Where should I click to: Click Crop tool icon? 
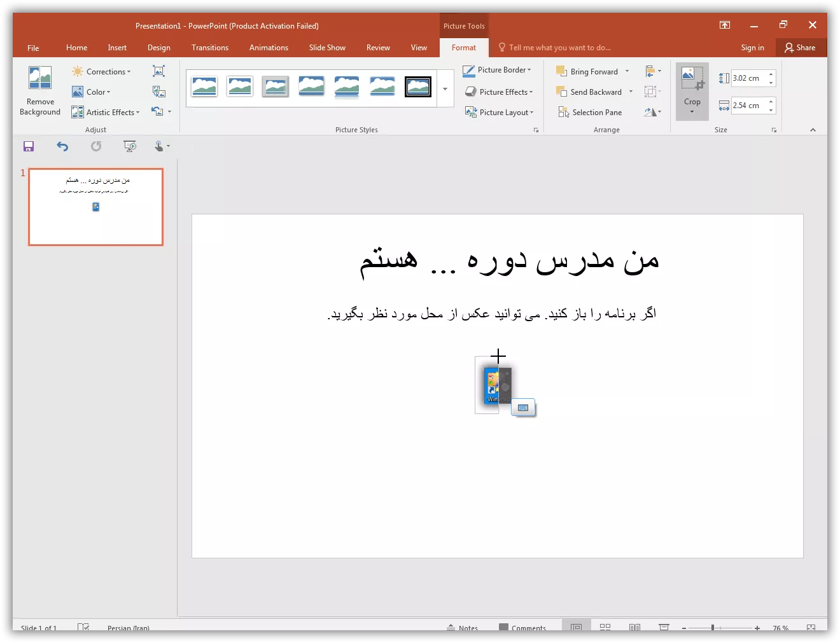(x=692, y=79)
